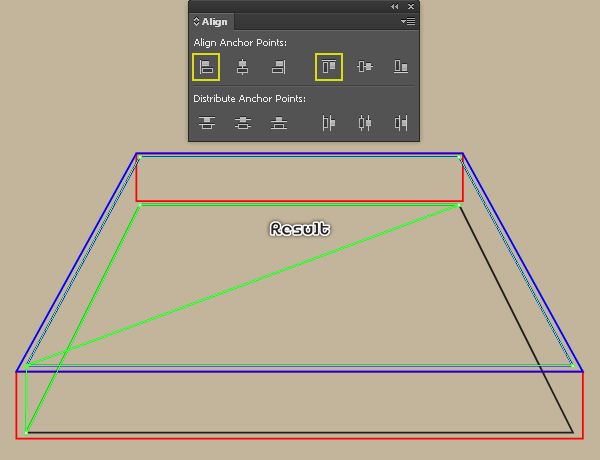The width and height of the screenshot is (600, 460).
Task: Click the 'Align Anchor Points:' label
Action: 240,42
